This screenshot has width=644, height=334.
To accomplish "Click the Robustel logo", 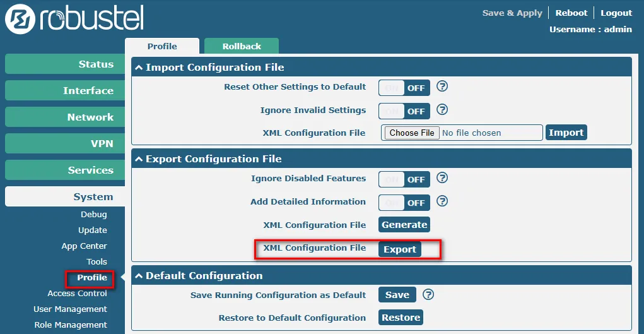I will 74,20.
